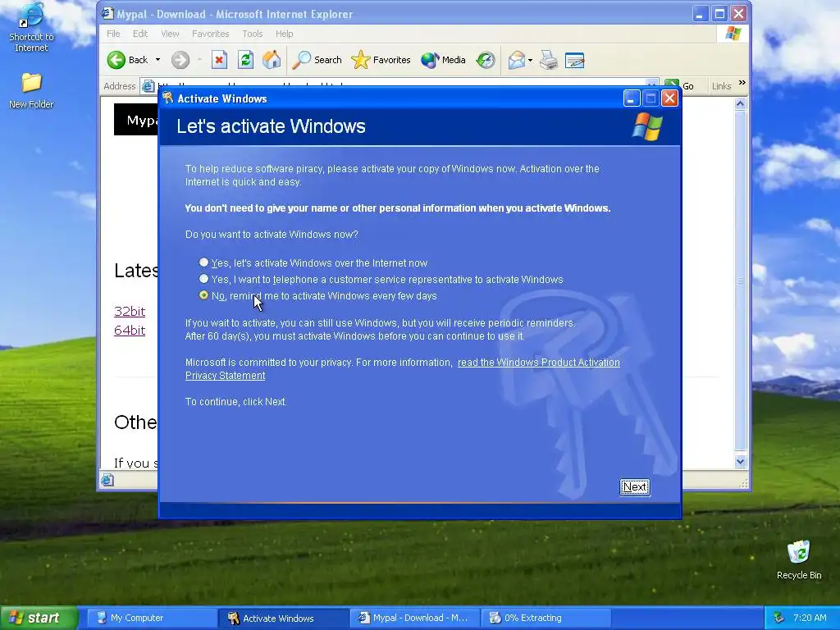Expand the Back button history dropdown arrow
The width and height of the screenshot is (840, 630).
[157, 60]
